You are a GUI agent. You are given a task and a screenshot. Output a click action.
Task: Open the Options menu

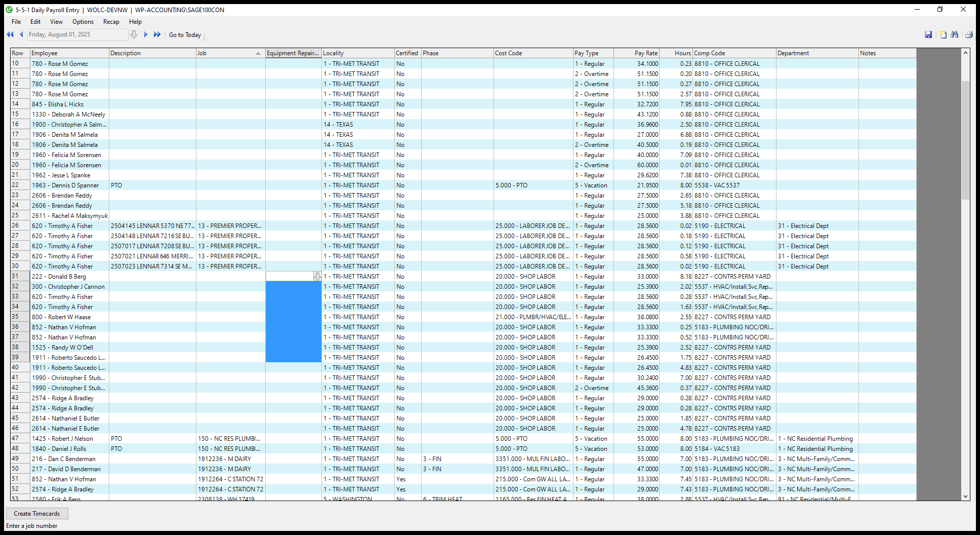[x=83, y=22]
